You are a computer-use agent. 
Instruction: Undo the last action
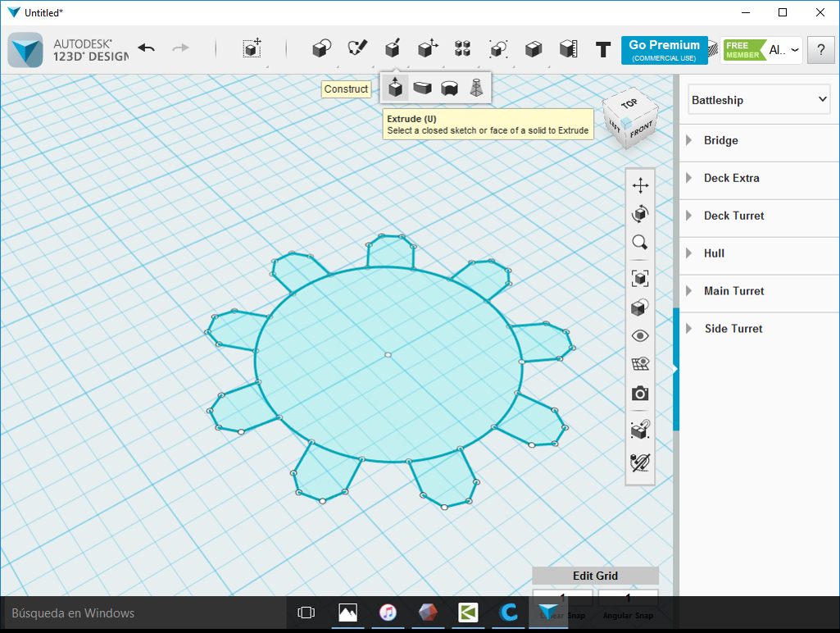click(x=146, y=48)
